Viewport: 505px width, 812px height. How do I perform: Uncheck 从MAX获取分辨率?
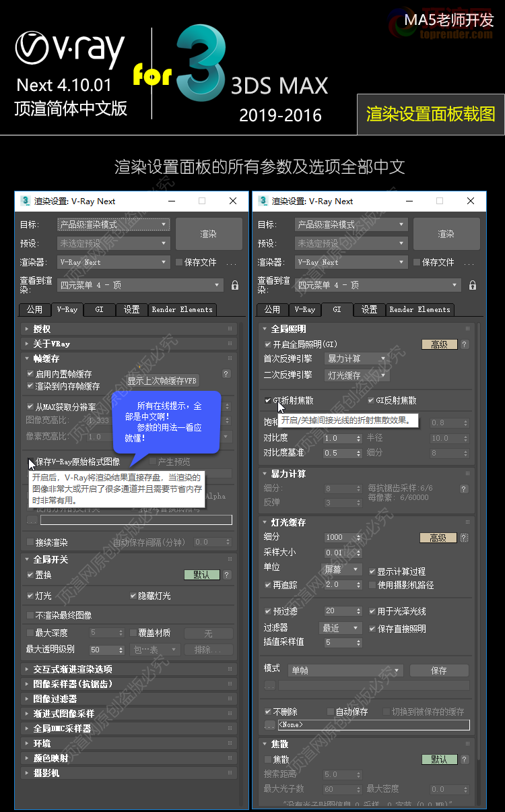30,407
